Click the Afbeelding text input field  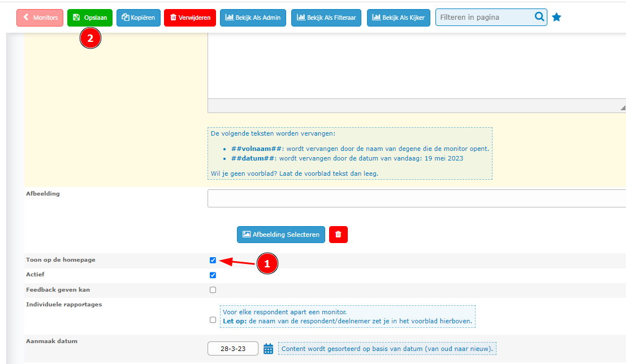click(x=416, y=198)
